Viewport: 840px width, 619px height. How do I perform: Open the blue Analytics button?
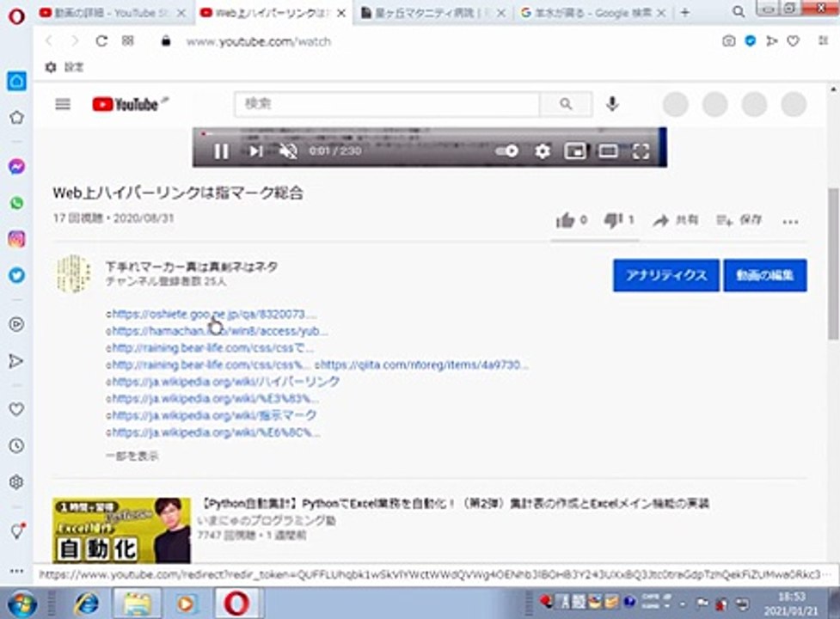[x=665, y=275]
